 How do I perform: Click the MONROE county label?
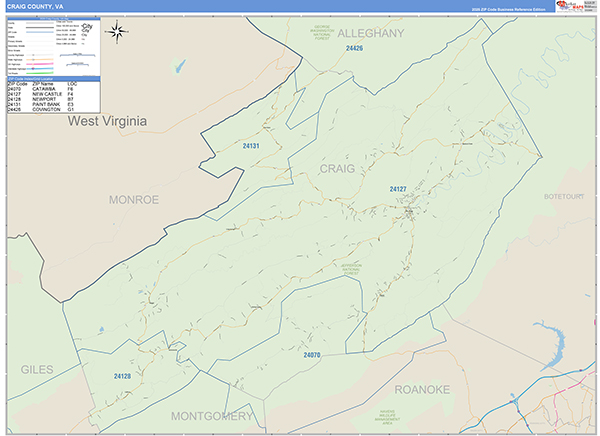(x=134, y=200)
